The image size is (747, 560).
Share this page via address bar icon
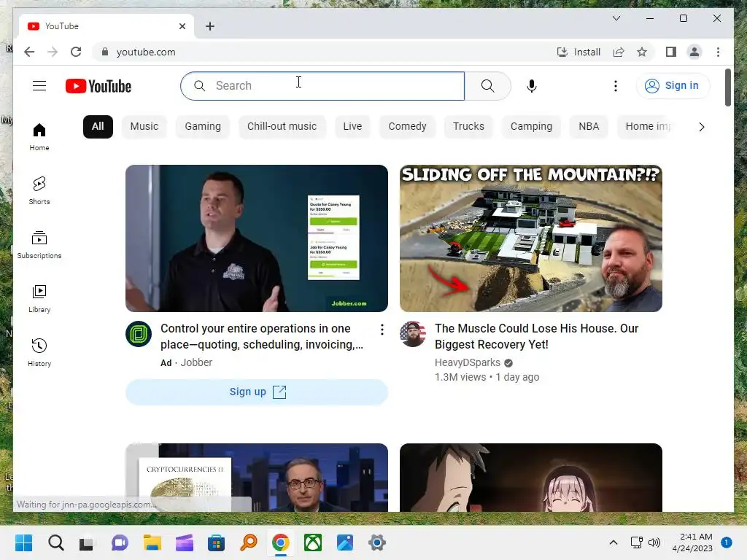click(619, 52)
